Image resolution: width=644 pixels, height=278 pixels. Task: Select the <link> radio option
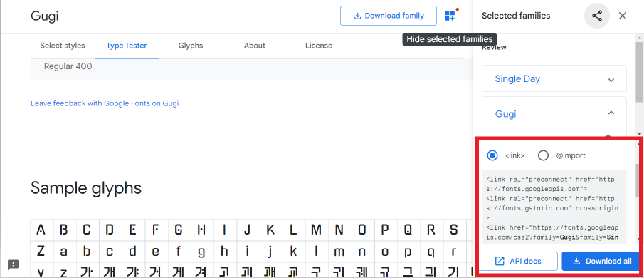tap(492, 155)
